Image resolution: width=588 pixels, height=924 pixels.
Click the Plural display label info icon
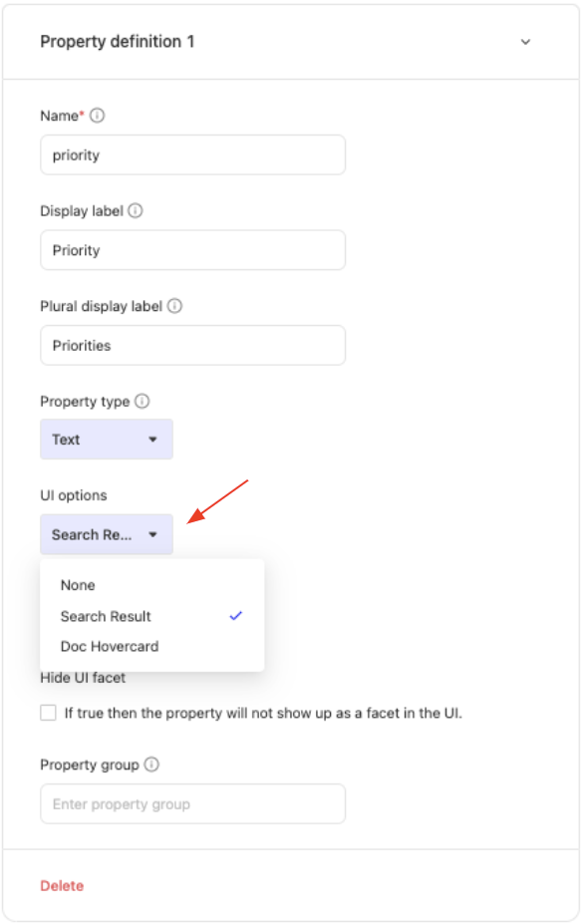[x=175, y=306]
